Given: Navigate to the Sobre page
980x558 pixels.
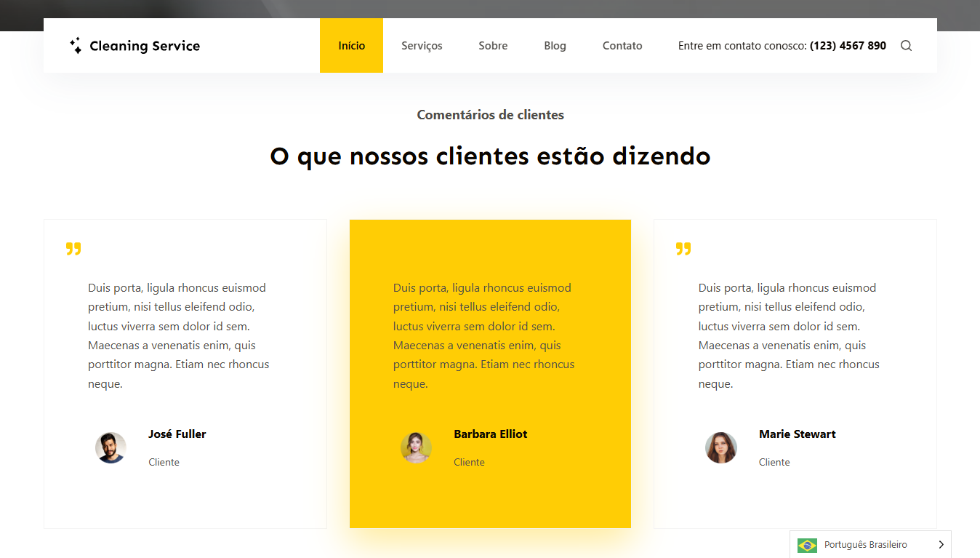Looking at the screenshot, I should click(x=493, y=46).
